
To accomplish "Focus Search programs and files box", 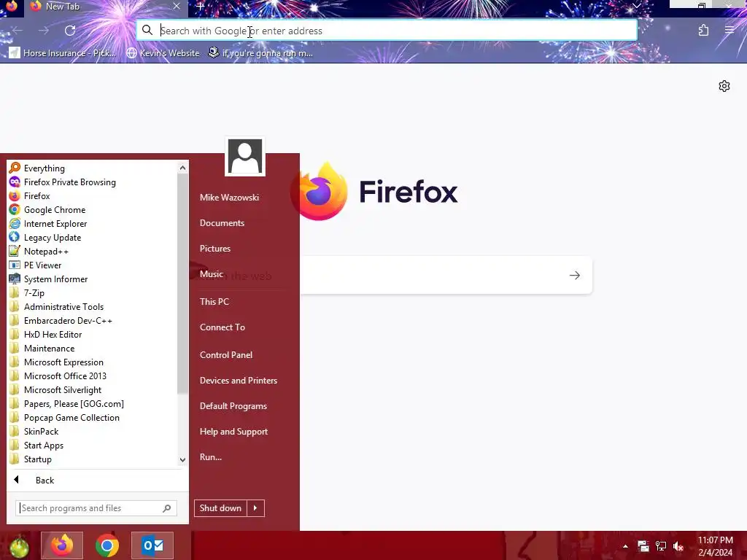I will [x=96, y=508].
